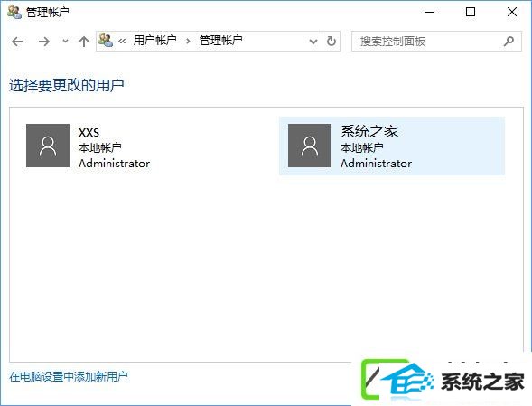Expand the double chevron breadcrumb menu
The width and height of the screenshot is (532, 406).
click(x=122, y=41)
